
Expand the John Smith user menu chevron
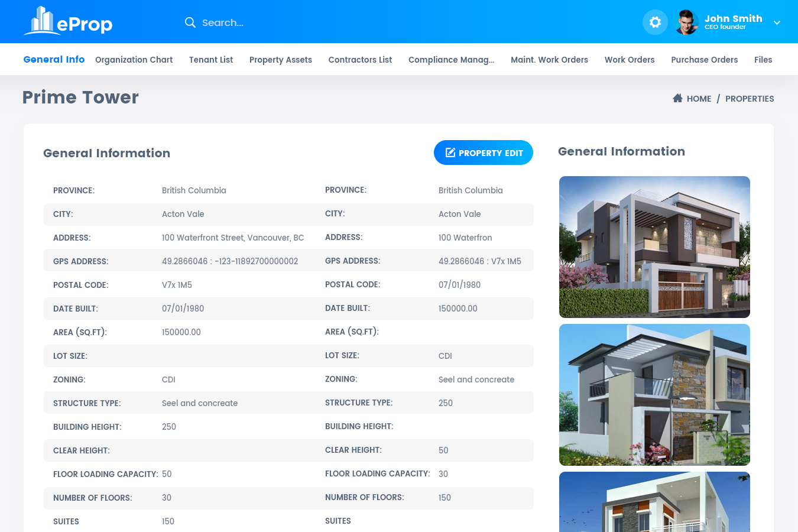click(777, 23)
